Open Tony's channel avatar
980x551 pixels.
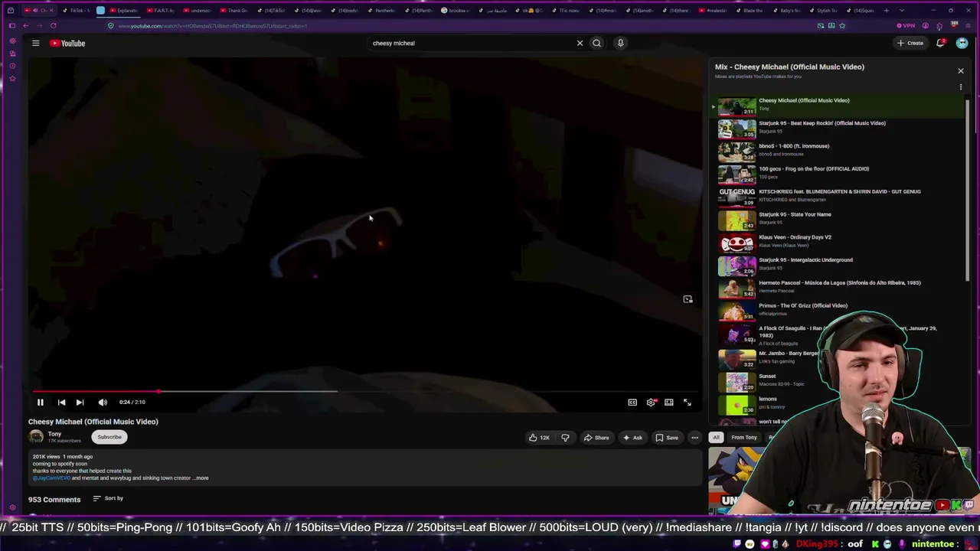pos(36,437)
